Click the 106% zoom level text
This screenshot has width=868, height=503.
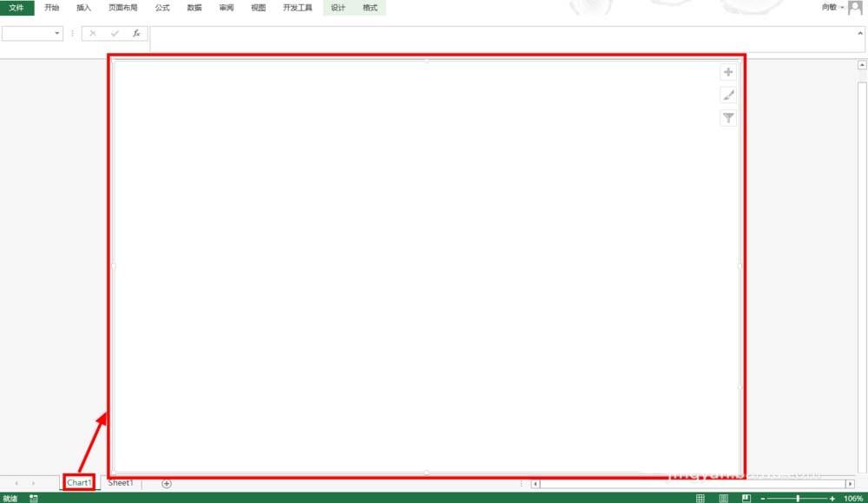point(852,498)
